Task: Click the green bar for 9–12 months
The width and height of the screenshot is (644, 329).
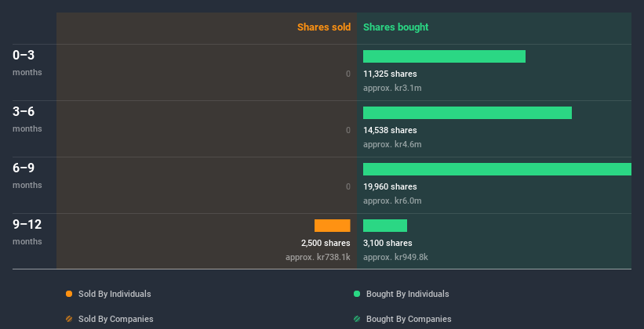Action: click(385, 226)
